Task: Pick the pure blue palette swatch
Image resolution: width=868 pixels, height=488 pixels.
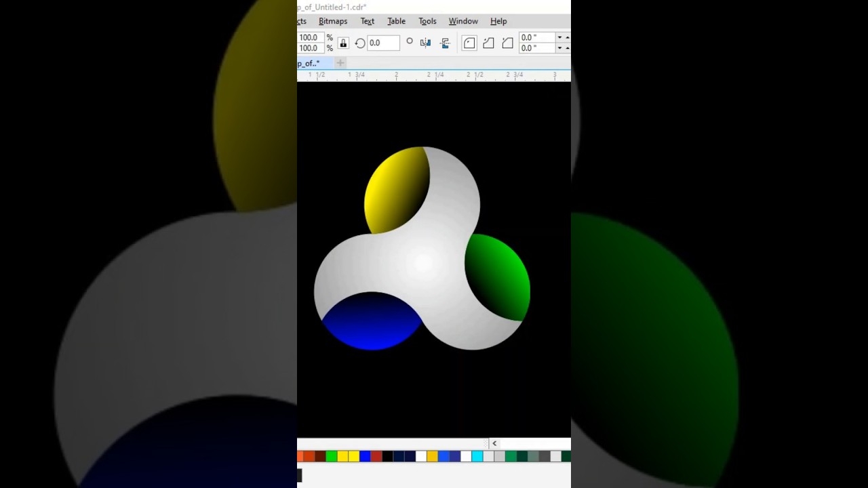Action: point(366,457)
